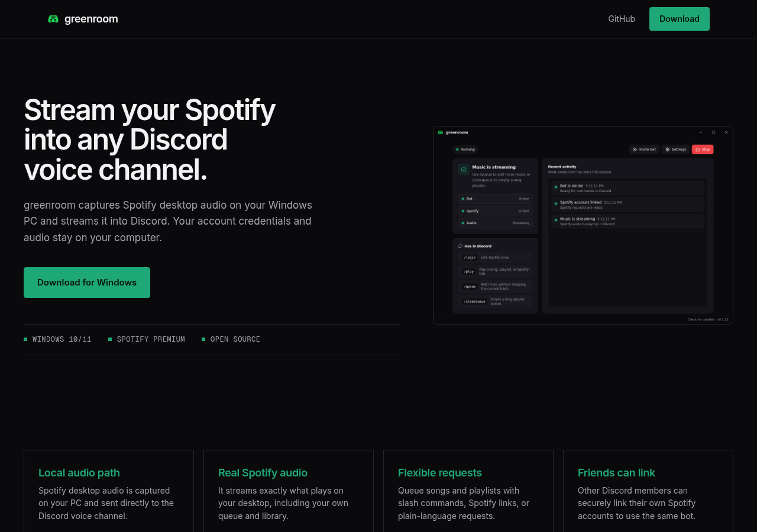The image size is (757, 532).
Task: Click the "Flexible requests" feature heading
Action: click(x=440, y=473)
